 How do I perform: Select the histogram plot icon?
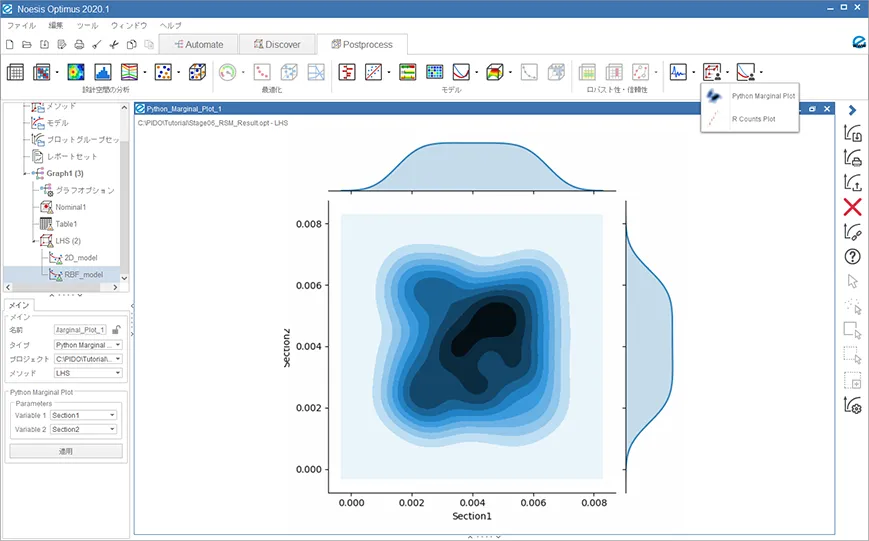point(103,72)
